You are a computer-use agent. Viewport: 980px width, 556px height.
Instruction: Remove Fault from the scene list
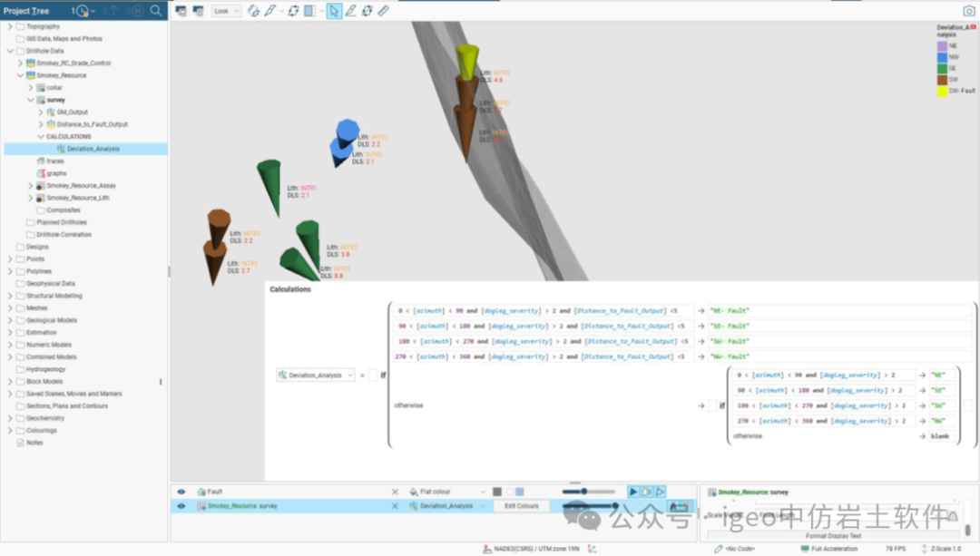coord(395,492)
